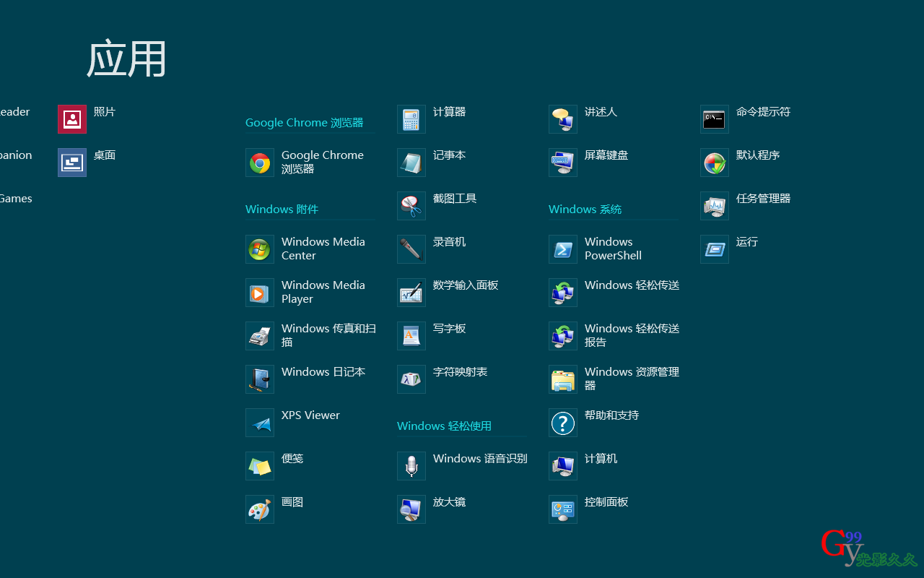Select the 控制面板 label text
Screen dimensions: 924x578
click(x=606, y=502)
